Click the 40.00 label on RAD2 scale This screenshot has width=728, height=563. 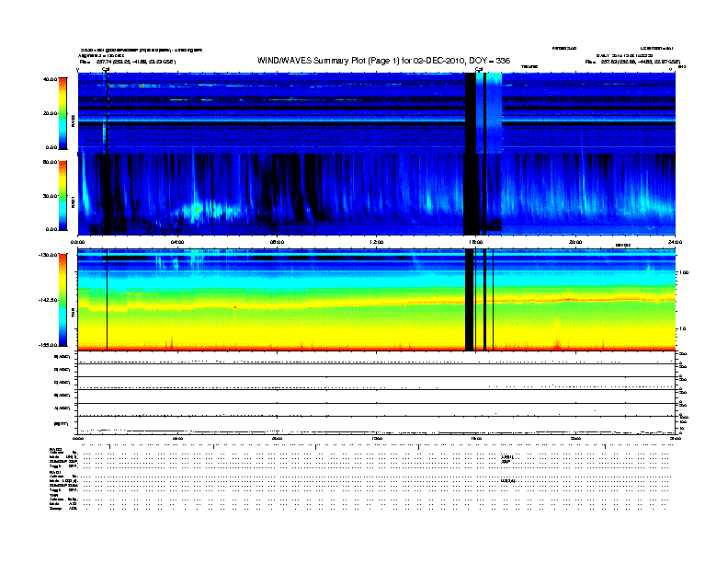click(x=50, y=79)
